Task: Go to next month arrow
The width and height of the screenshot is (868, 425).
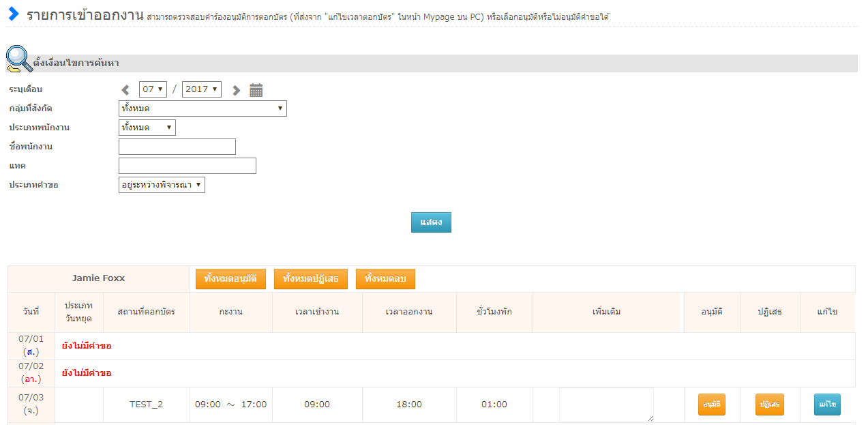Action: (x=236, y=90)
